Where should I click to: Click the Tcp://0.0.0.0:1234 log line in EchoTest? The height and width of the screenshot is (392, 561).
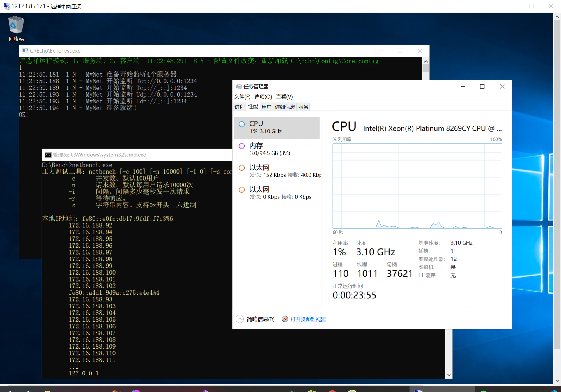coord(108,81)
